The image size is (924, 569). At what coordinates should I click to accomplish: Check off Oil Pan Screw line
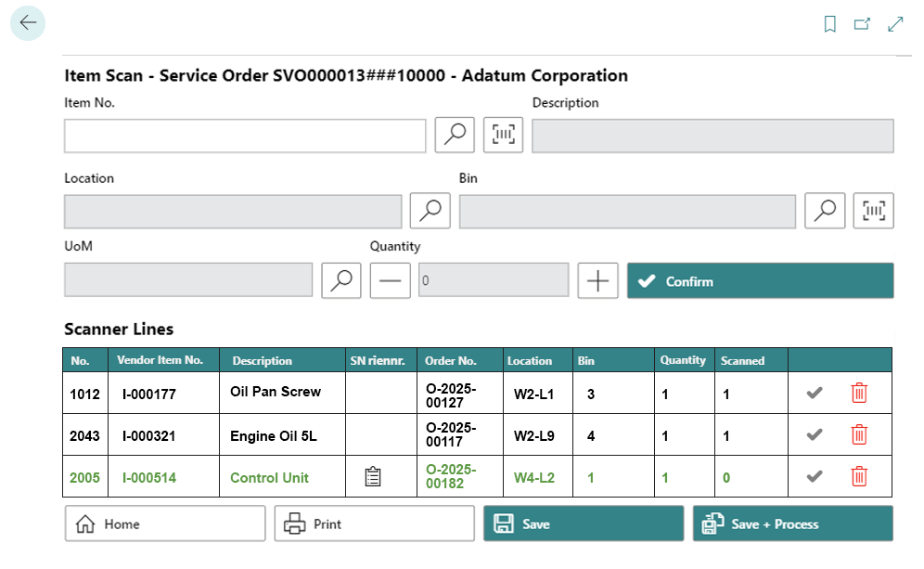click(815, 393)
